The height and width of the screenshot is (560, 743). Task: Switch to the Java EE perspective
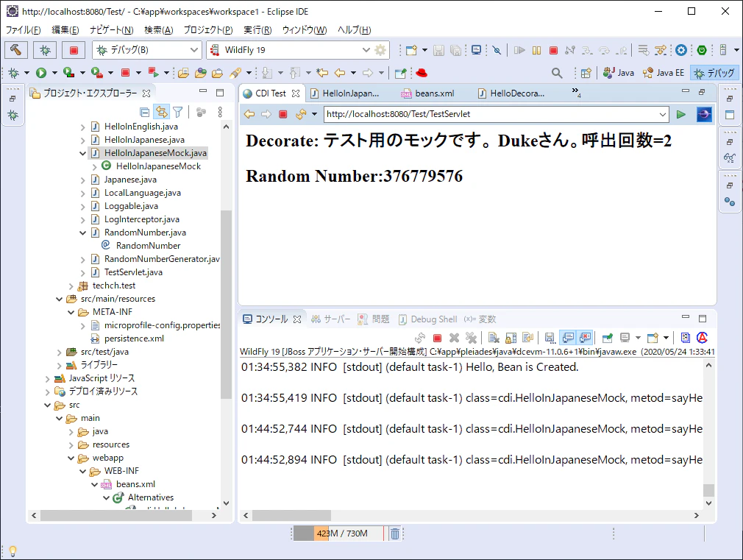pos(664,73)
